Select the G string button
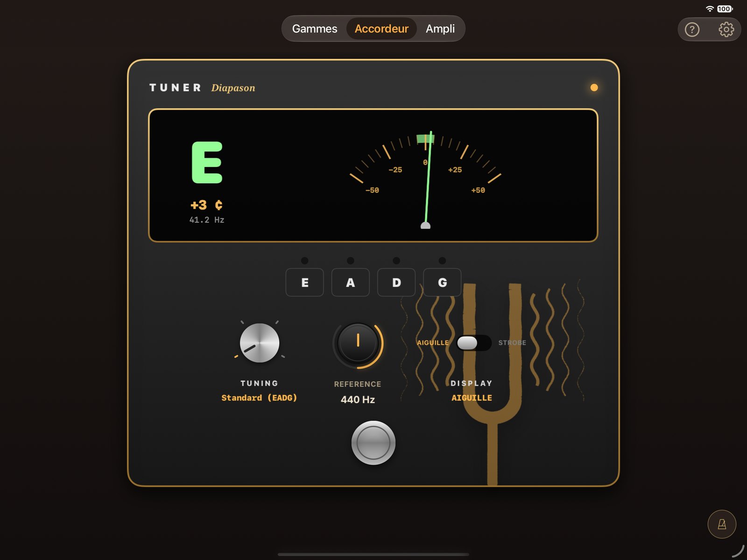Screen dimensions: 747x560 pyautogui.click(x=442, y=282)
